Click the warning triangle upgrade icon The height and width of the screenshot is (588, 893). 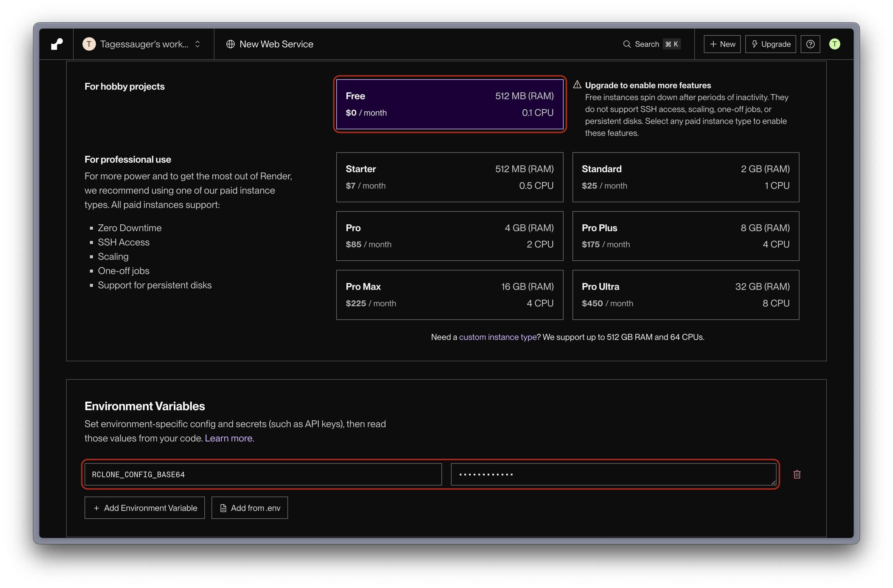pyautogui.click(x=577, y=85)
